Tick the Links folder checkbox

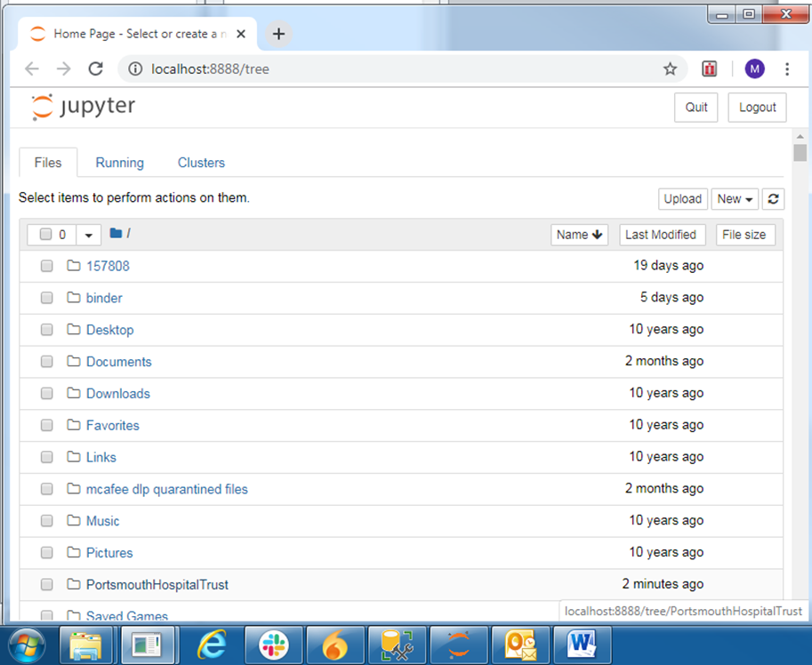[46, 457]
